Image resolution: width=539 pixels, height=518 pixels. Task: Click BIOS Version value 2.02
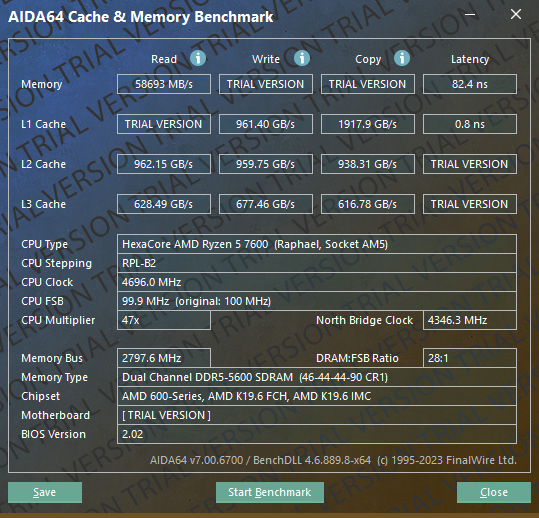tap(317, 434)
